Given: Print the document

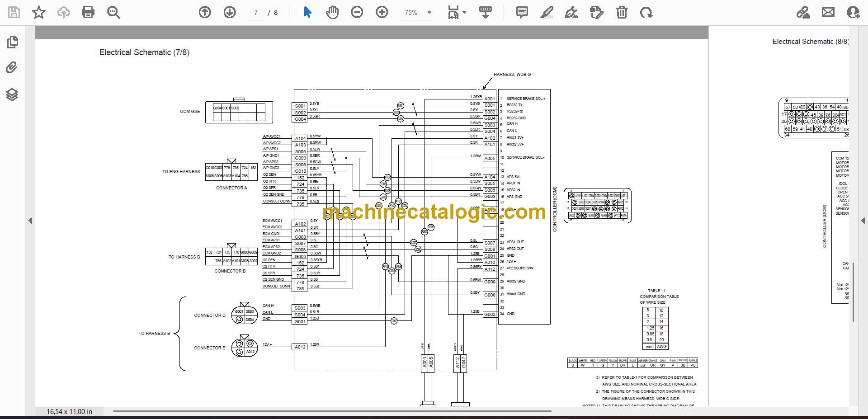Looking at the screenshot, I should click(88, 12).
